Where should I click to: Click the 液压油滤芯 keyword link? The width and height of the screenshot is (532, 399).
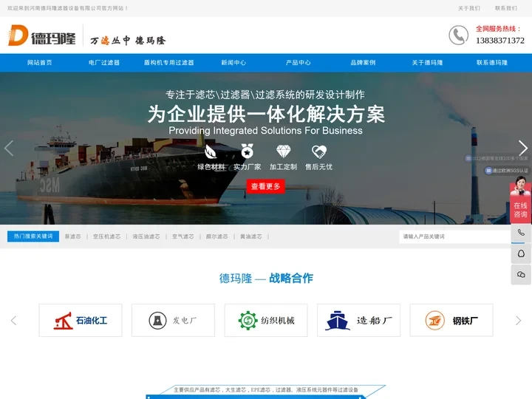146,236
